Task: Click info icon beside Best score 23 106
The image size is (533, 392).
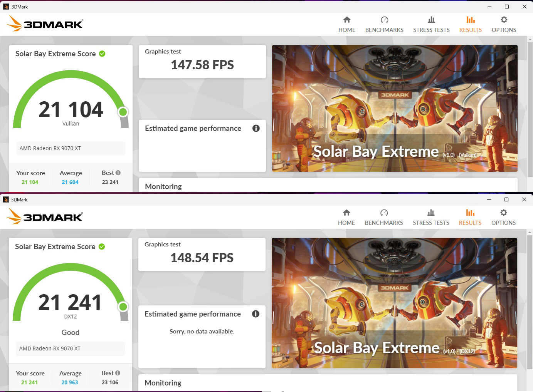Action: click(118, 373)
